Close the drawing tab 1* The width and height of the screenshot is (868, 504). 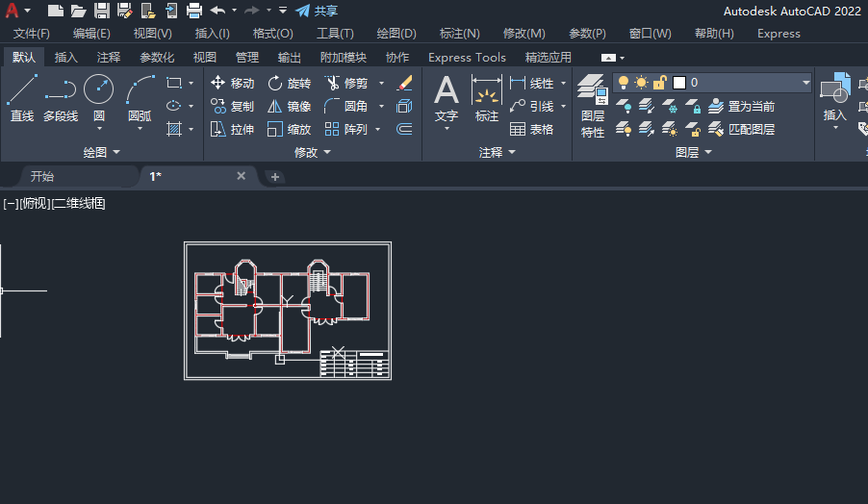pos(241,175)
